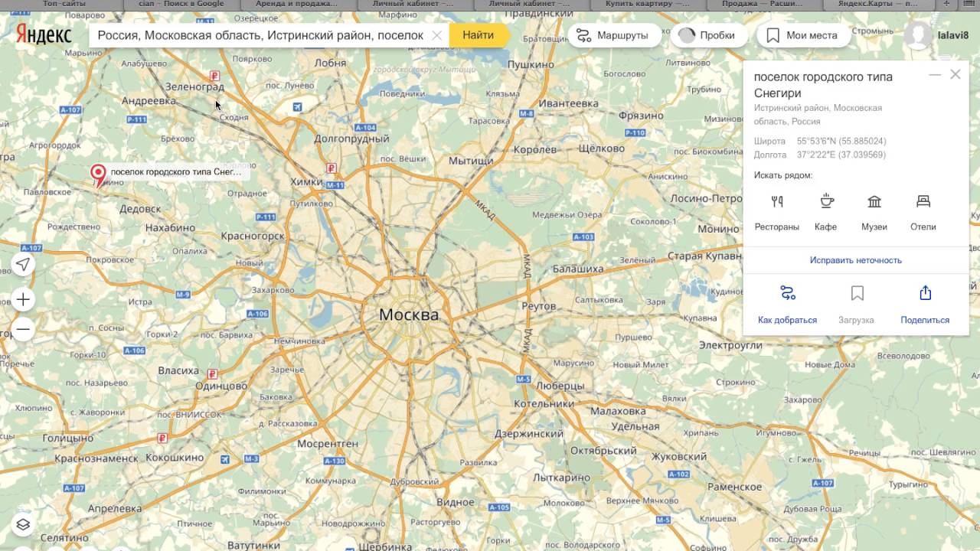Viewport: 980px width, 551px height.
Task: Click parking icon near Одинцово
Action: (x=212, y=374)
